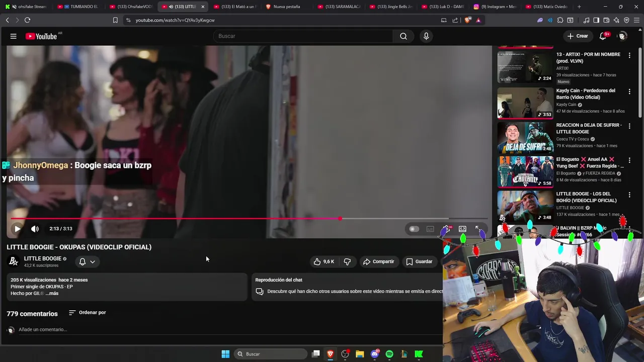Open Discord from taskbar

(x=375, y=354)
